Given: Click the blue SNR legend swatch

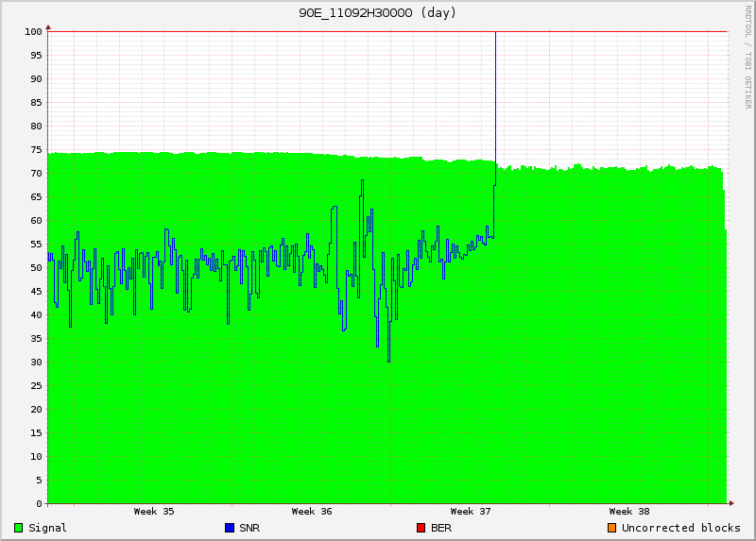Looking at the screenshot, I should point(230,528).
